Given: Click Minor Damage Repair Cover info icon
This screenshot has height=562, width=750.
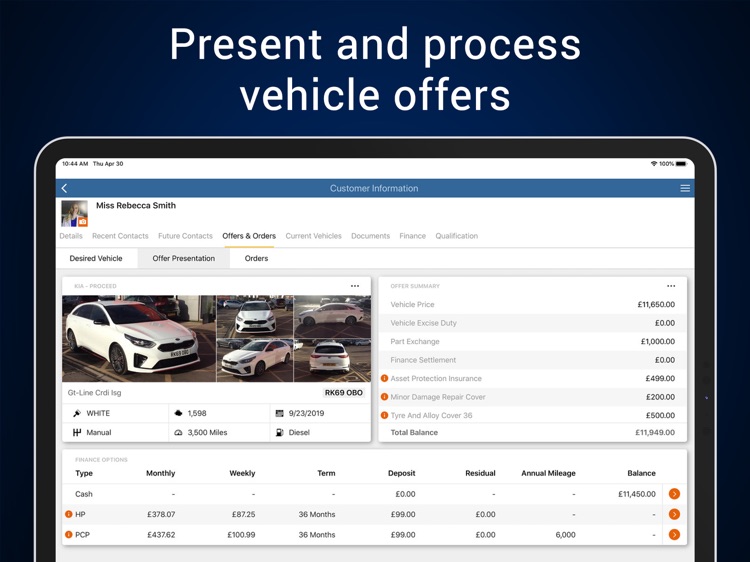Looking at the screenshot, I should click(384, 397).
